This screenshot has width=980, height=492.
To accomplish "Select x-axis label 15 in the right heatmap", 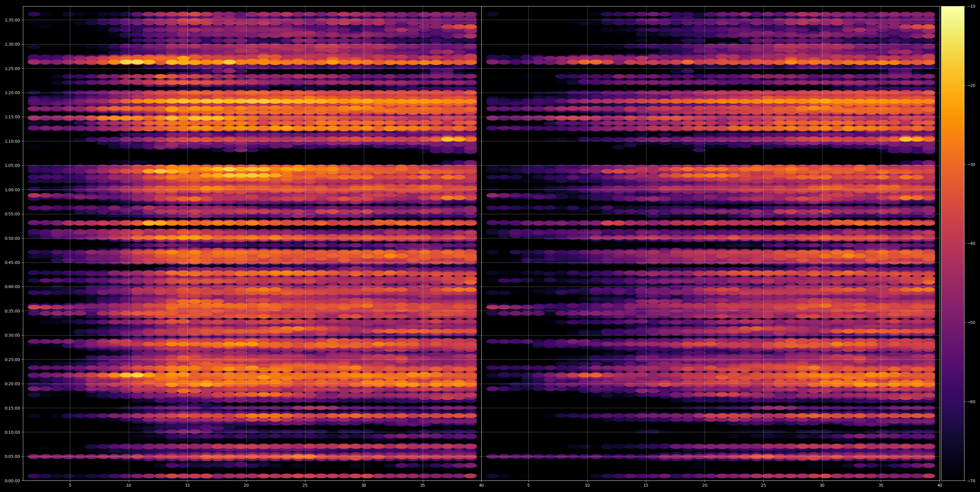I will point(646,486).
